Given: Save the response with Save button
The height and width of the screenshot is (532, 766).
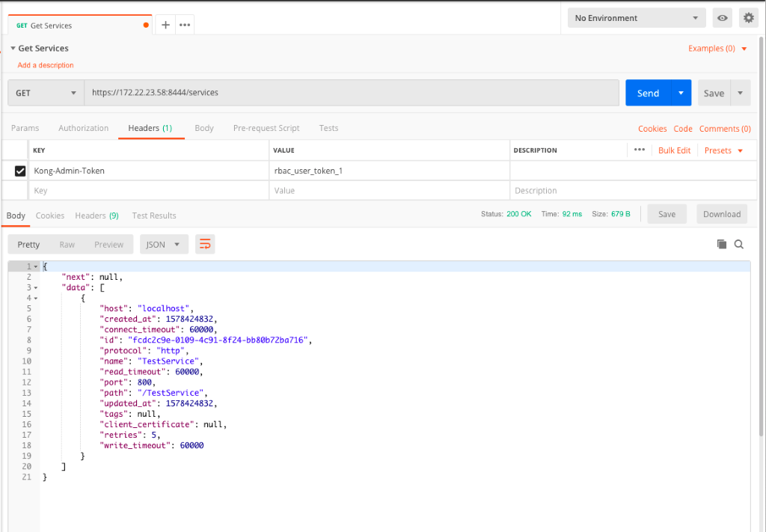Looking at the screenshot, I should [x=667, y=214].
